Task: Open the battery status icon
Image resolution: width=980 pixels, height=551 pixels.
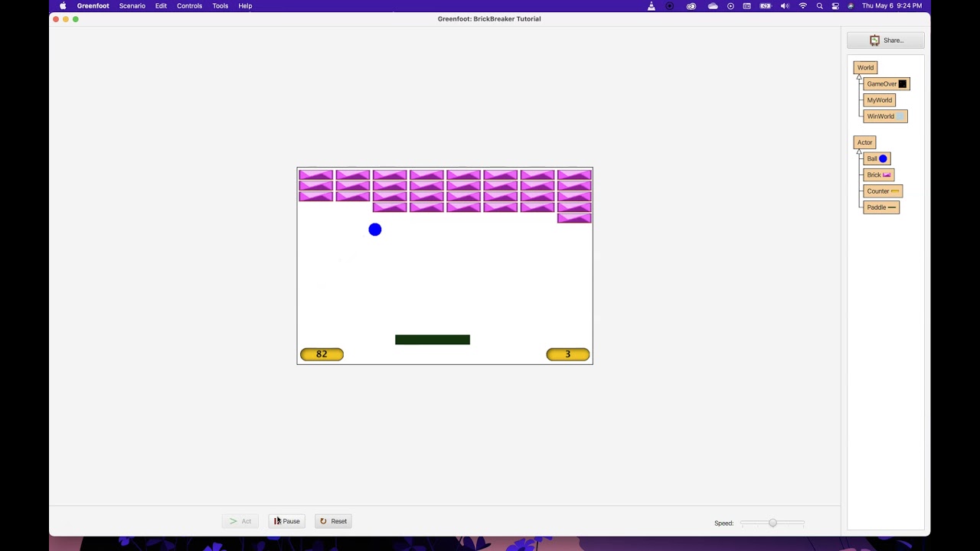Action: [766, 5]
